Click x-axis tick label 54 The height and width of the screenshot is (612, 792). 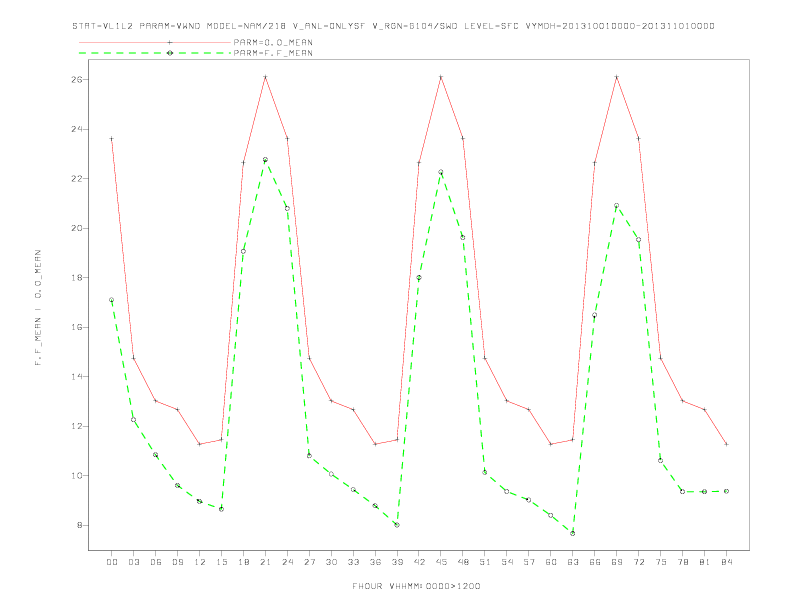[507, 562]
